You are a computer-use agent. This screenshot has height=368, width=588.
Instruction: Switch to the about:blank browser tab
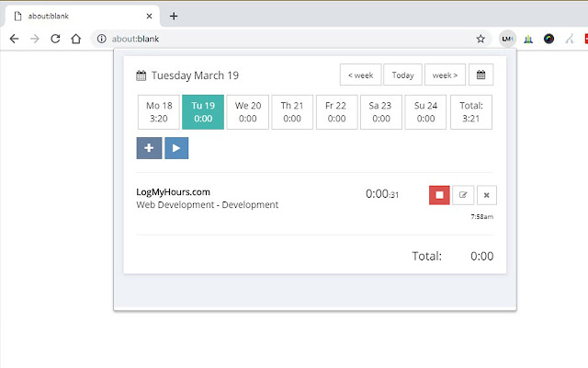[82, 17]
